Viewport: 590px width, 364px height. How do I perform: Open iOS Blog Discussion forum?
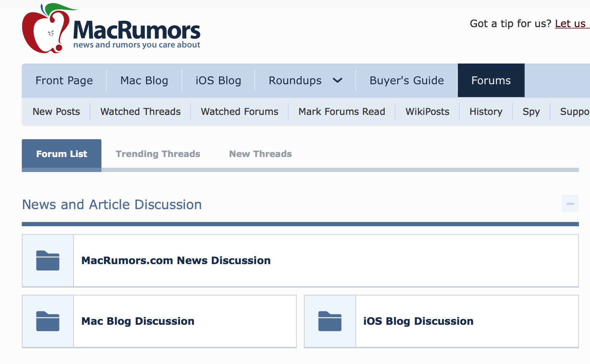pos(418,321)
